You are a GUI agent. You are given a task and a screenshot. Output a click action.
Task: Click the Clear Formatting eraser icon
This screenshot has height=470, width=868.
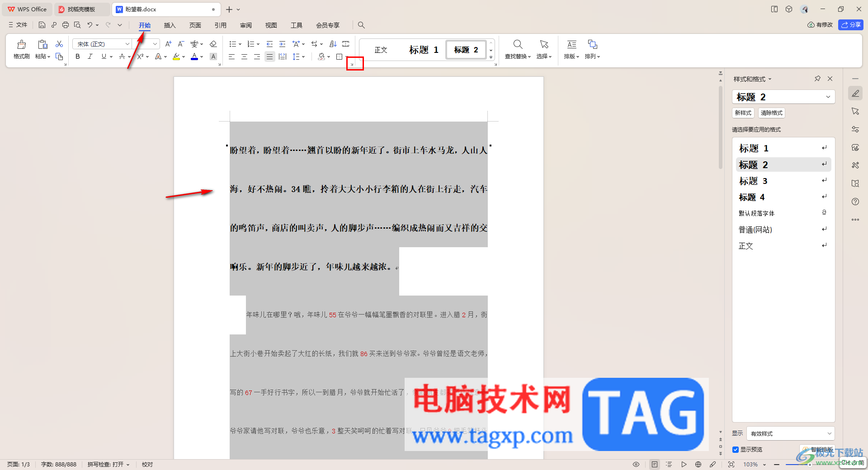(x=213, y=44)
